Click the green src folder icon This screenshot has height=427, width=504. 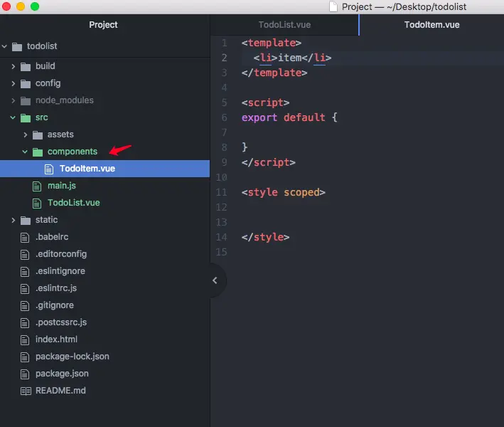[x=26, y=117]
